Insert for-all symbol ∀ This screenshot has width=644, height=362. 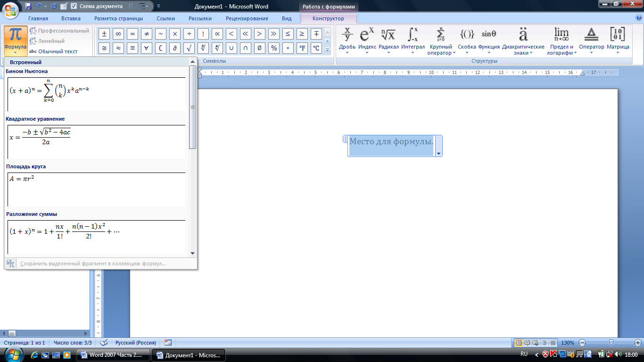(x=147, y=48)
